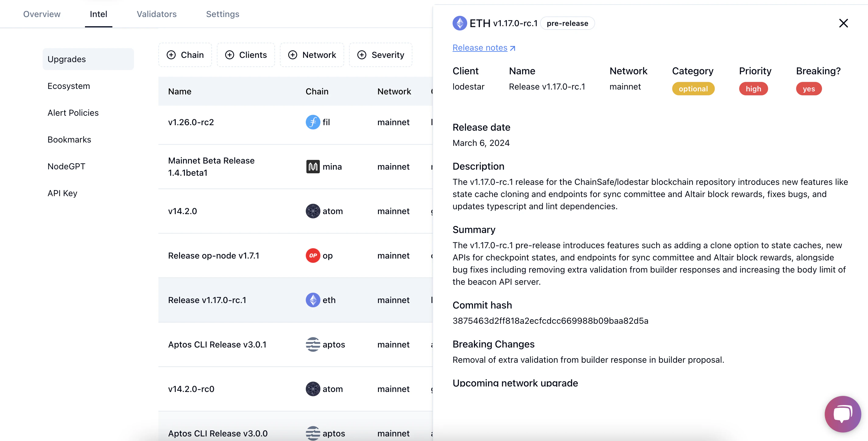Open the chat support bubble
Screen dimensions: 868x441
tap(842, 414)
